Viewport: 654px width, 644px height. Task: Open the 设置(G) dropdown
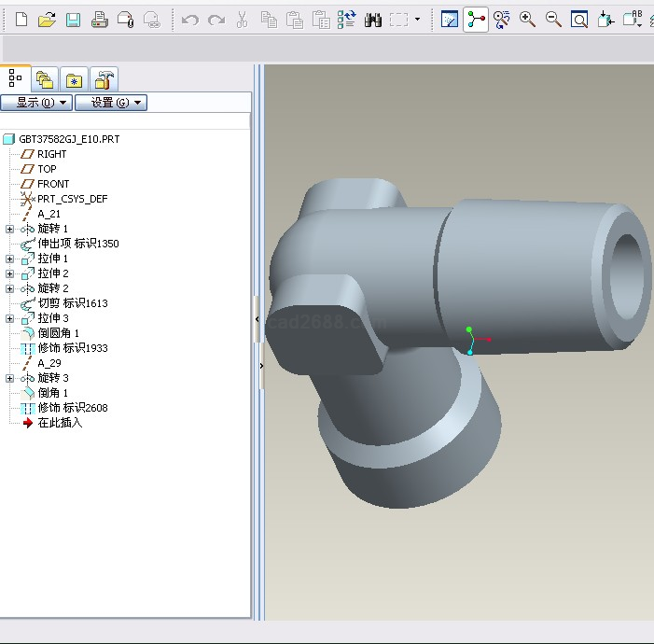pos(111,103)
